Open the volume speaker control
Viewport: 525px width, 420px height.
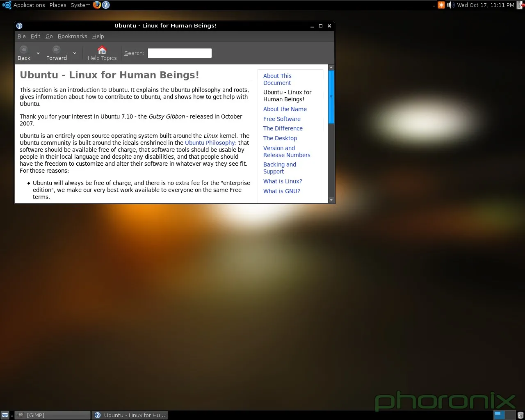click(x=450, y=5)
